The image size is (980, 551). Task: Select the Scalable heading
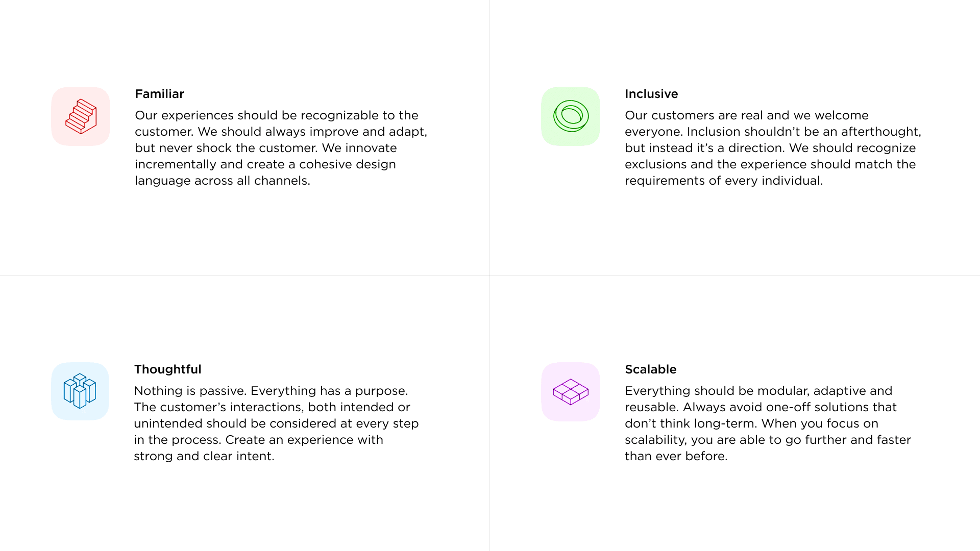tap(651, 369)
